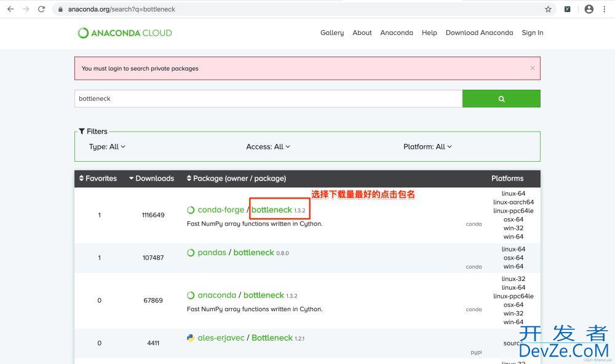This screenshot has height=364, width=615.
Task: Expand the Type: All filter
Action: tap(107, 147)
